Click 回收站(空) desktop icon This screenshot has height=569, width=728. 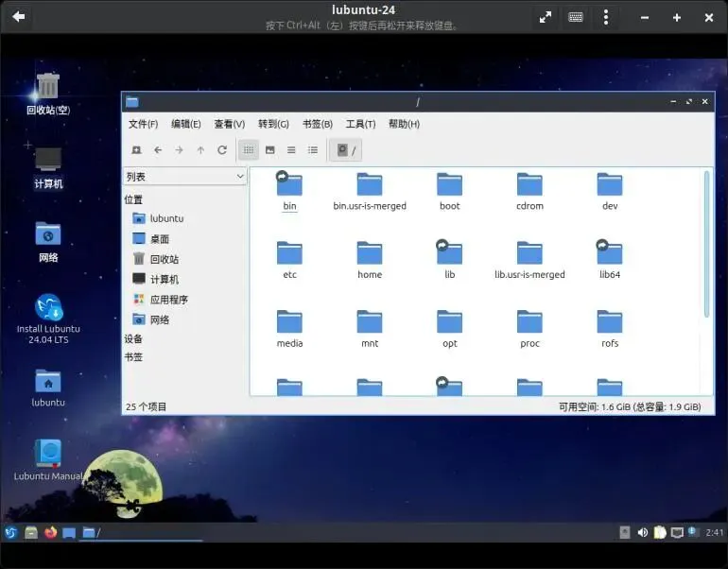(x=48, y=95)
